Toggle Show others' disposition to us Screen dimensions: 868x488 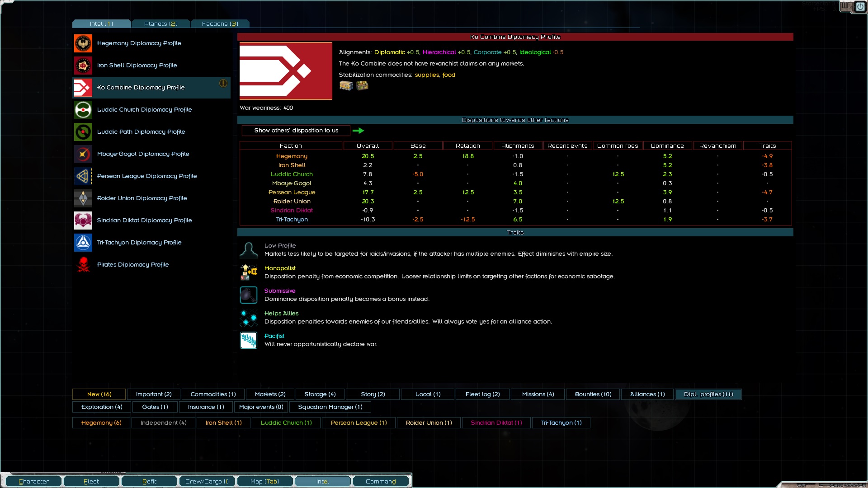pyautogui.click(x=296, y=131)
